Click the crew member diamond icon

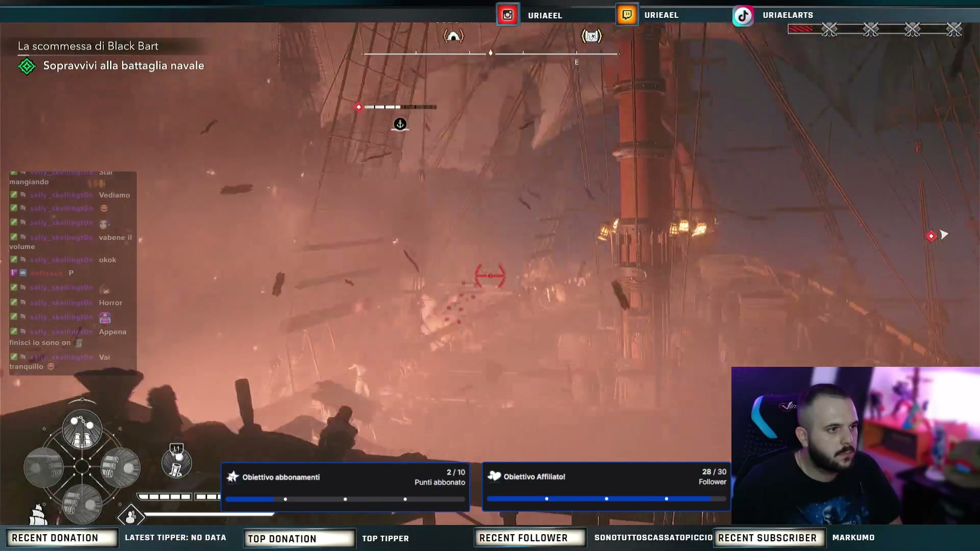131,516
